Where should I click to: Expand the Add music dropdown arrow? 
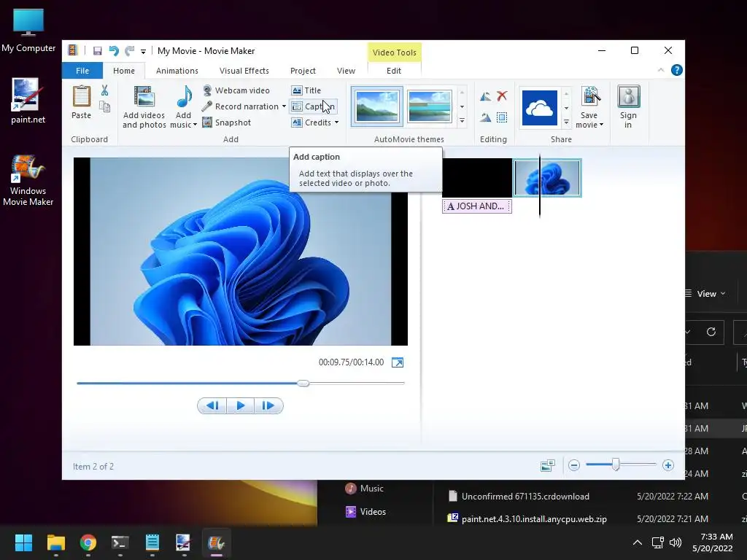(x=195, y=125)
